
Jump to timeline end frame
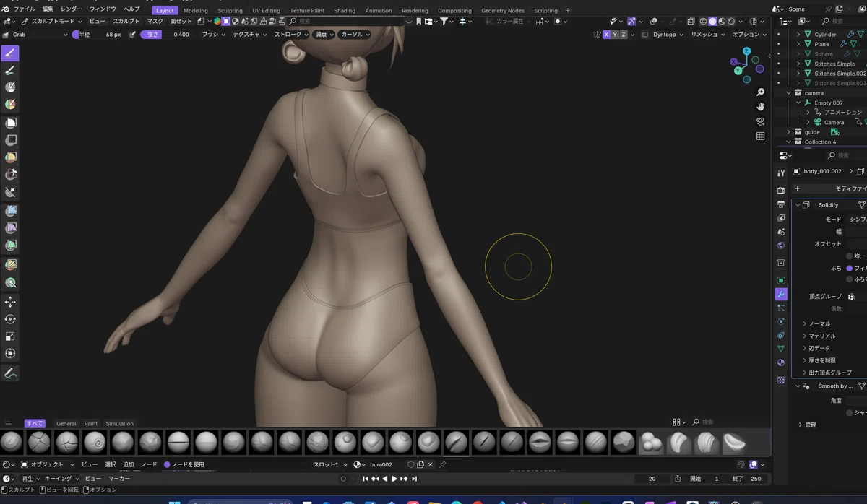coord(414,479)
